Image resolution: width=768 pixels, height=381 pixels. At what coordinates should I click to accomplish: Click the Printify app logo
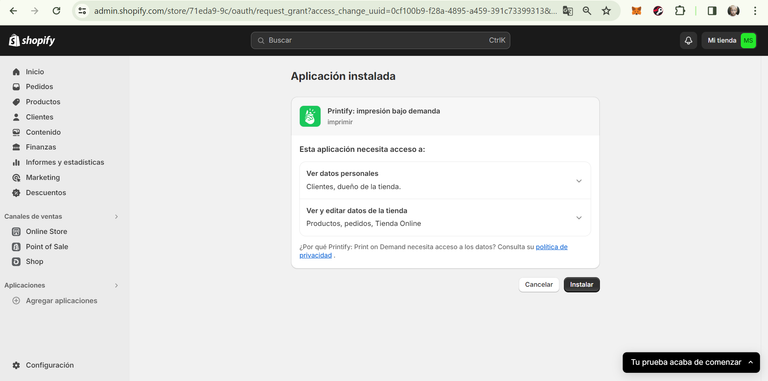(x=310, y=116)
